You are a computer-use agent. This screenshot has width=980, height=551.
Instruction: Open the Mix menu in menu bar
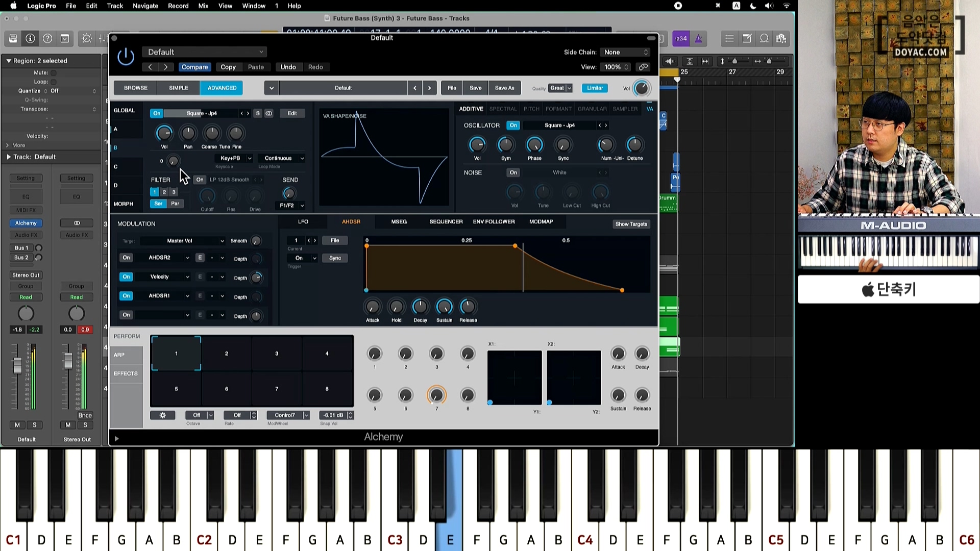coord(203,6)
